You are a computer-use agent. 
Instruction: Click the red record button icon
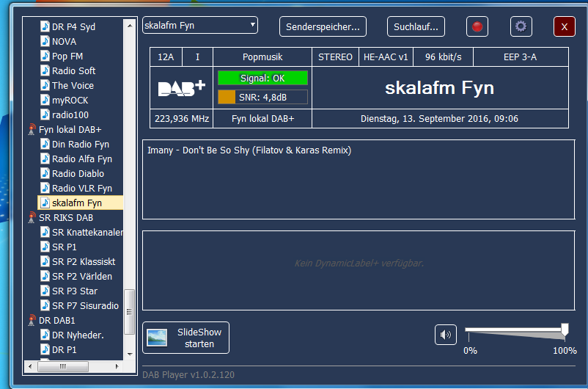click(477, 26)
